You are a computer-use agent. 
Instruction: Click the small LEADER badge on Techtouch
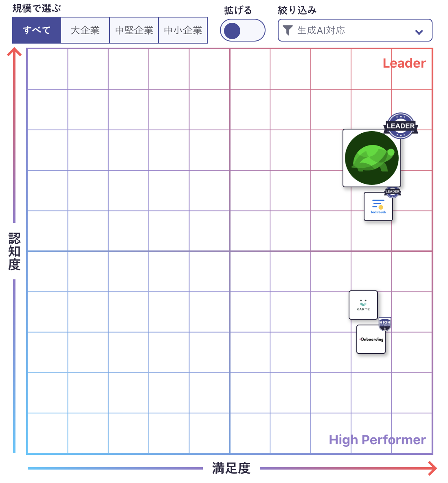tap(393, 191)
